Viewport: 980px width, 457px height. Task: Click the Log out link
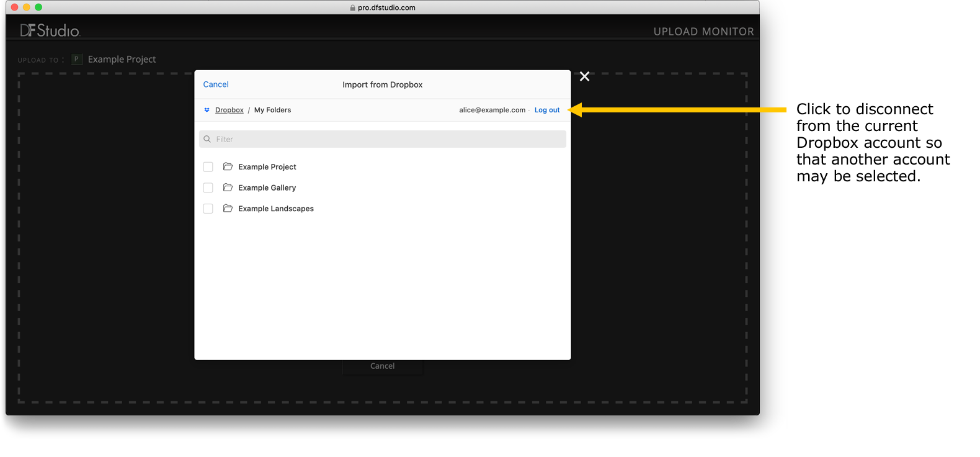pos(547,110)
